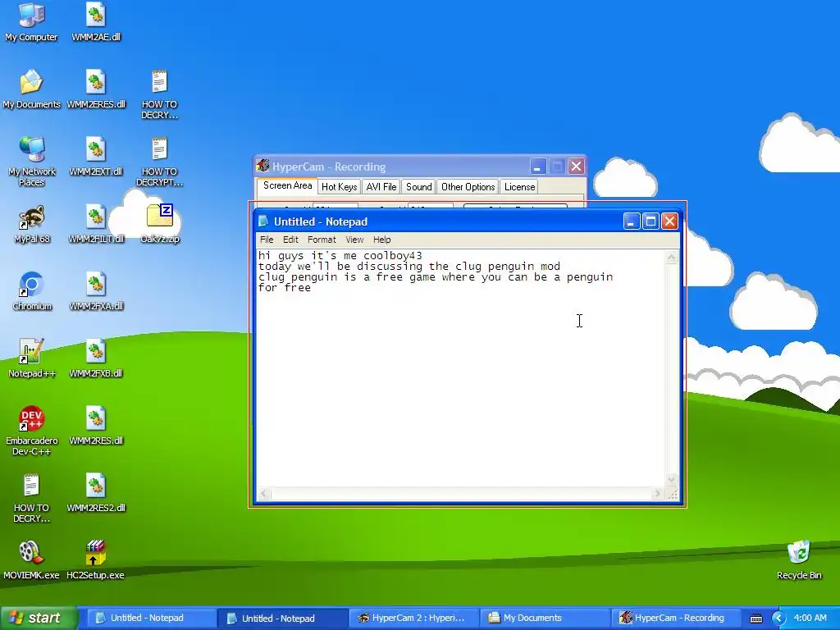Click Notepad title bar icon
The width and height of the screenshot is (840, 630).
pos(263,221)
